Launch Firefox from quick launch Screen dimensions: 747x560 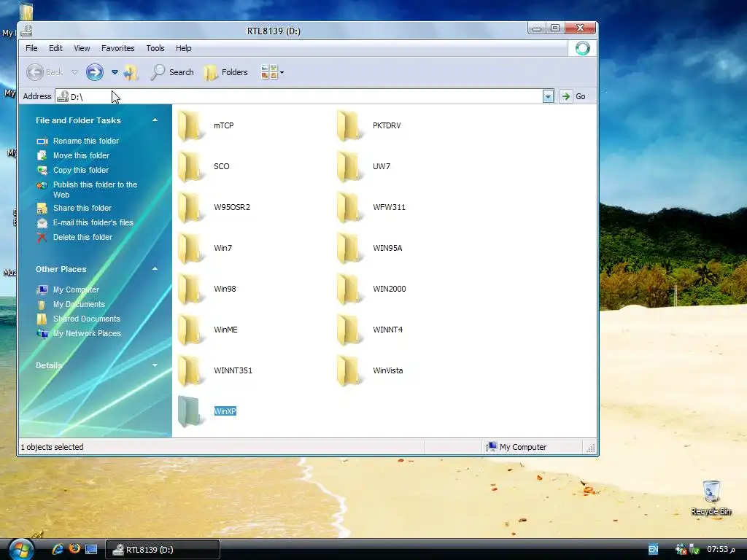[x=74, y=549]
